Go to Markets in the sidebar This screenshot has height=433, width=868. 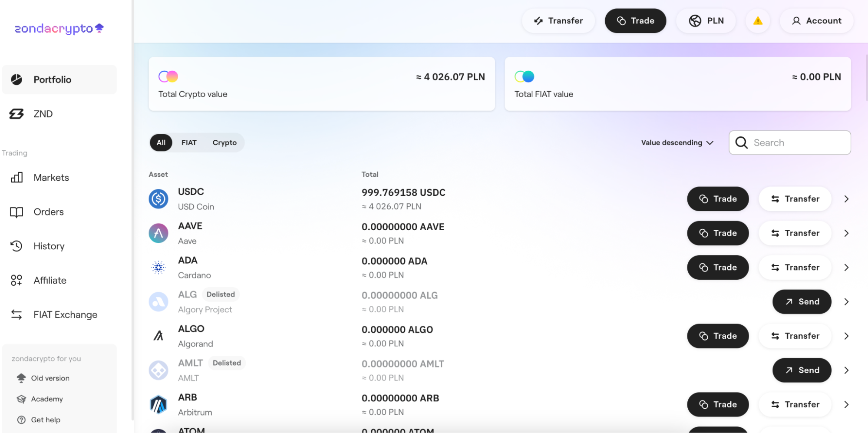tap(51, 178)
